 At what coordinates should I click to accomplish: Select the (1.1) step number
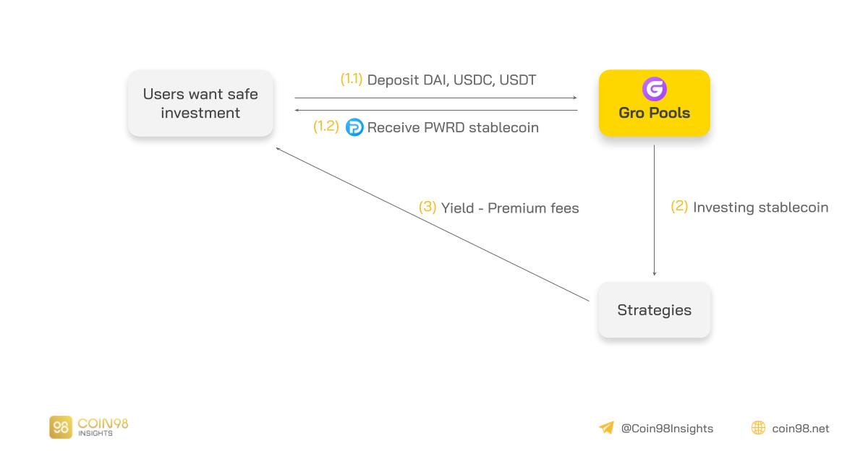click(x=352, y=80)
